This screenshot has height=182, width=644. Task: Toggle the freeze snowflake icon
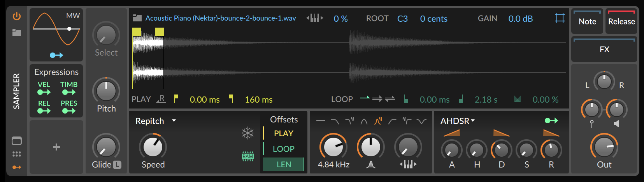pos(248,133)
